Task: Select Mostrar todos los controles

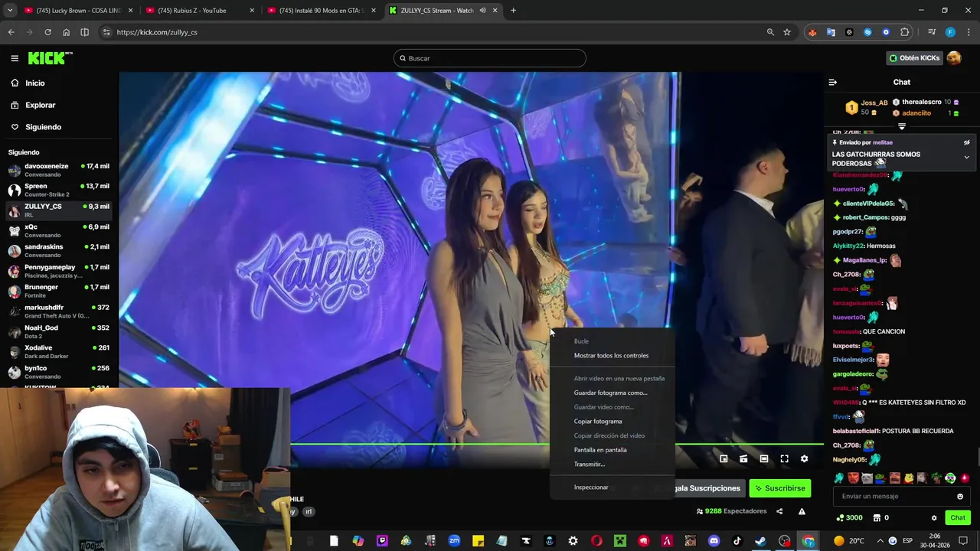Action: 611,356
